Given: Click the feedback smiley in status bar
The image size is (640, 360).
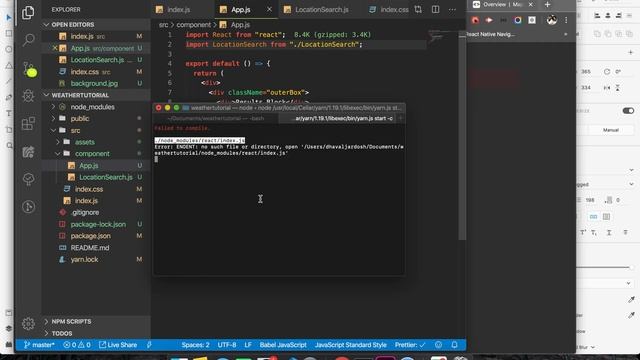Looking at the screenshot, I should click(x=438, y=345).
